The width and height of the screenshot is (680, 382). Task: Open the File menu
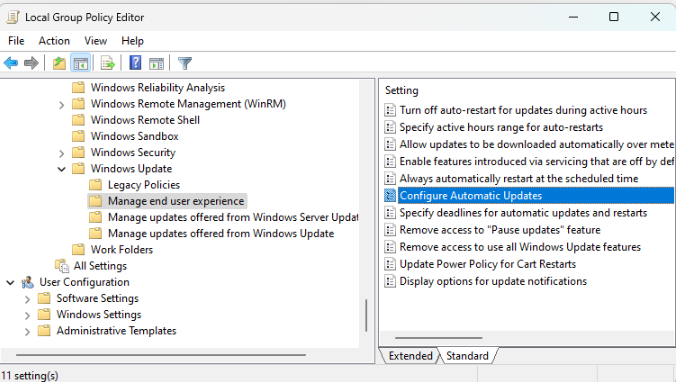[16, 41]
